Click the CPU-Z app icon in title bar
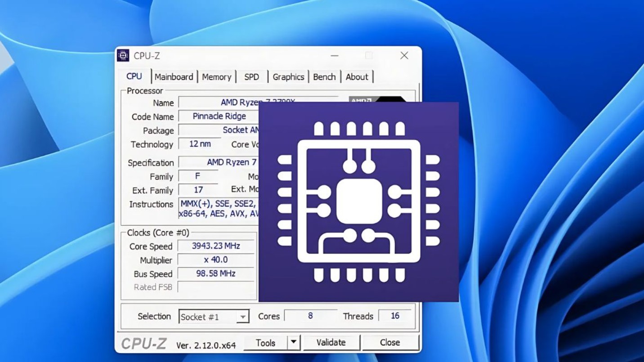 [123, 56]
